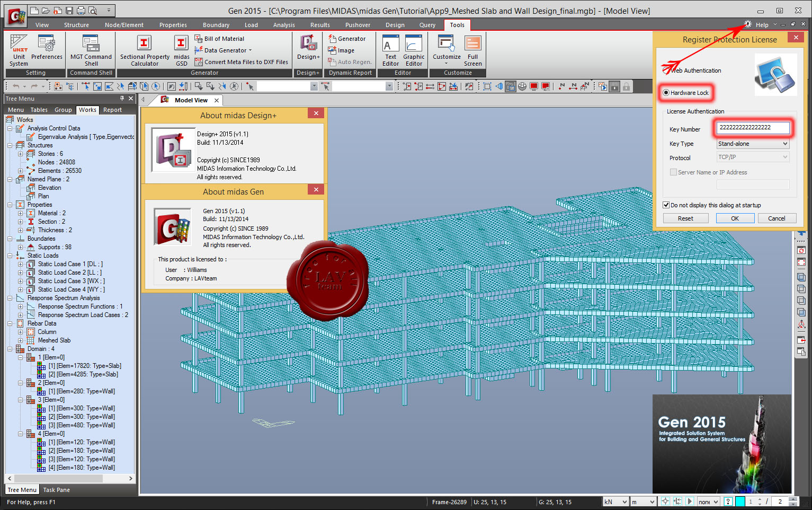Screen dimensions: 812x510
Task: Launch midas GSD
Action: (181, 50)
